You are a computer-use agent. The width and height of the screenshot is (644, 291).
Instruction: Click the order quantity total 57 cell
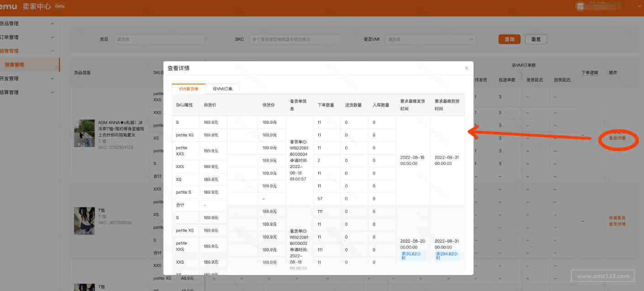320,199
